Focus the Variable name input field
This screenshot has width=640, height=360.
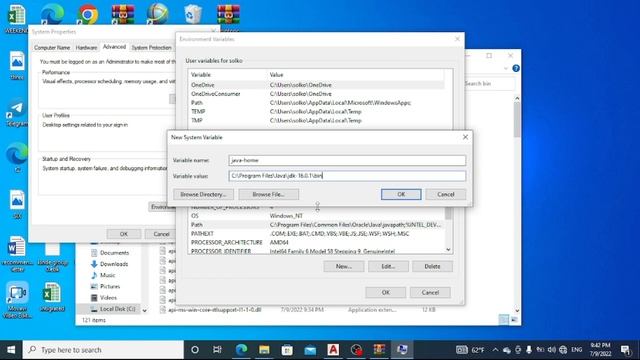347,160
